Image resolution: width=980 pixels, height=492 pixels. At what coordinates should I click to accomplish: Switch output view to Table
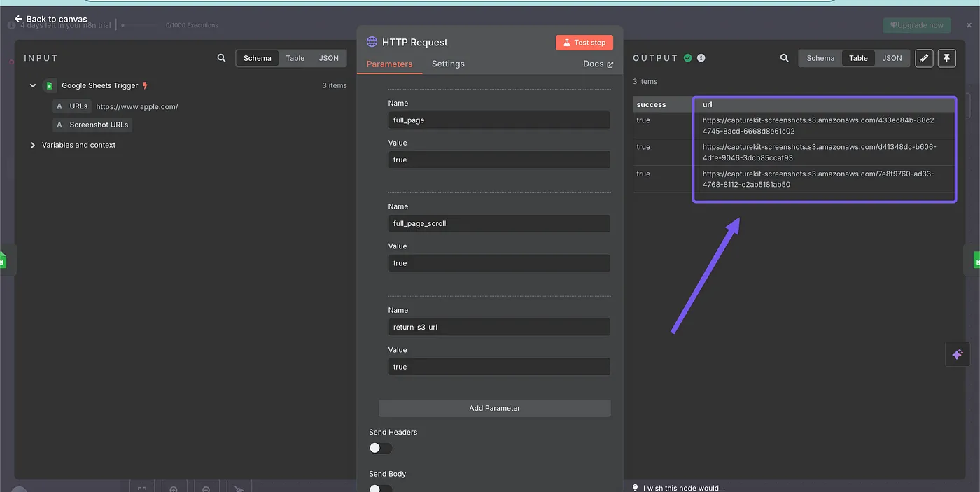coord(858,58)
